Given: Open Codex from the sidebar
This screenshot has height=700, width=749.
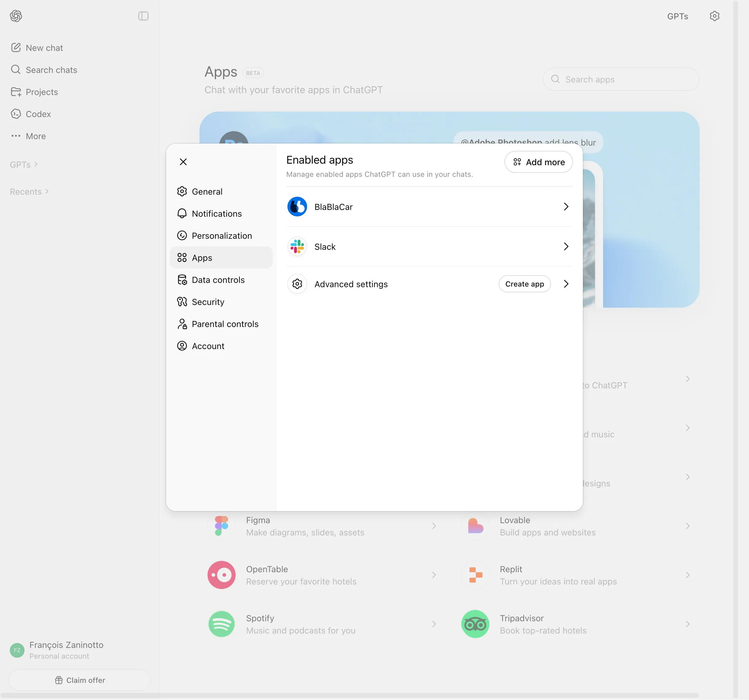Looking at the screenshot, I should [x=38, y=114].
